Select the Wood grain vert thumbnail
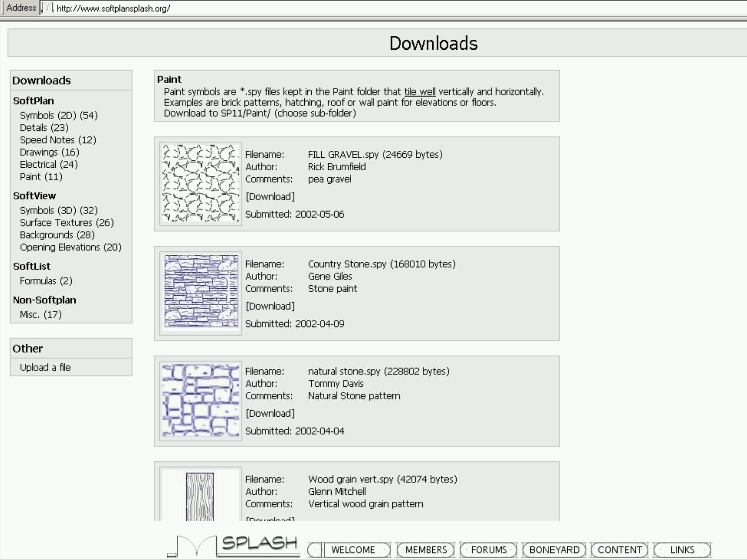 pyautogui.click(x=200, y=496)
